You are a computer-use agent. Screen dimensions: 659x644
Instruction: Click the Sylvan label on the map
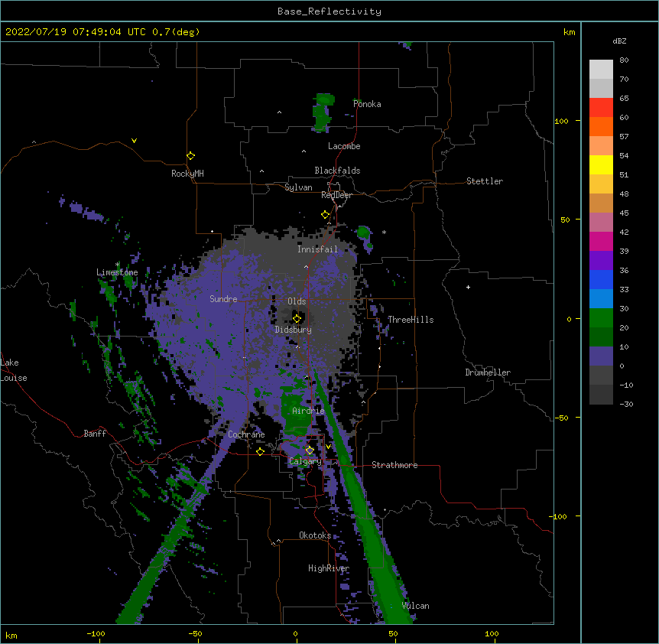click(x=298, y=187)
